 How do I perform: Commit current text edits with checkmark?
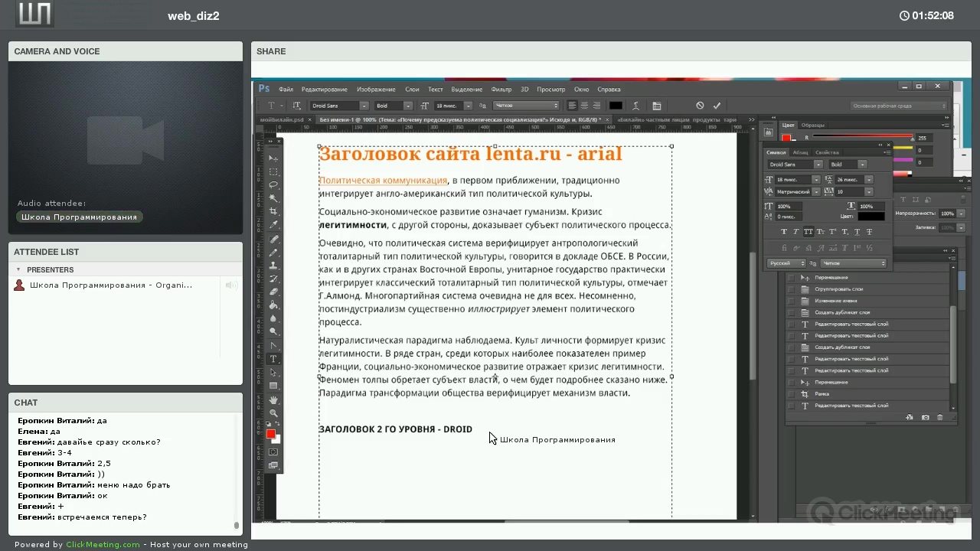pos(717,106)
